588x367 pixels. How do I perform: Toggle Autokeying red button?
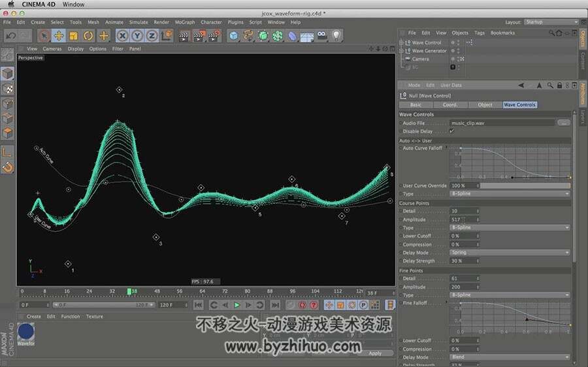[x=302, y=305]
